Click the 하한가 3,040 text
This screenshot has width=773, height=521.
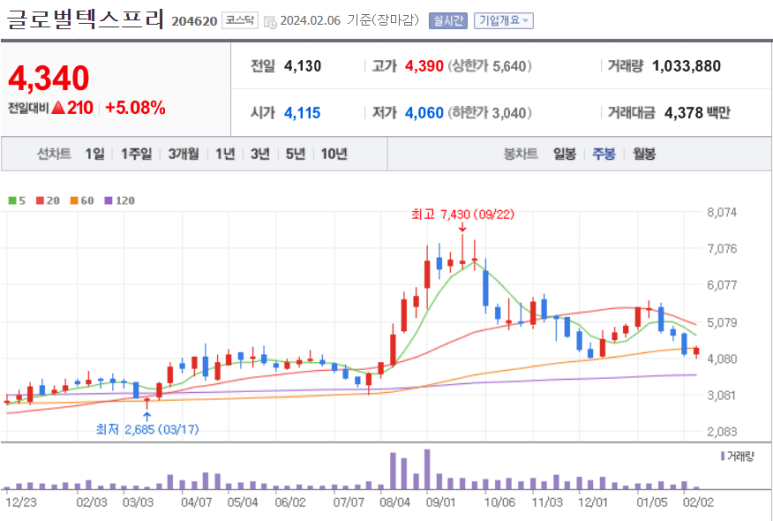[x=490, y=113]
